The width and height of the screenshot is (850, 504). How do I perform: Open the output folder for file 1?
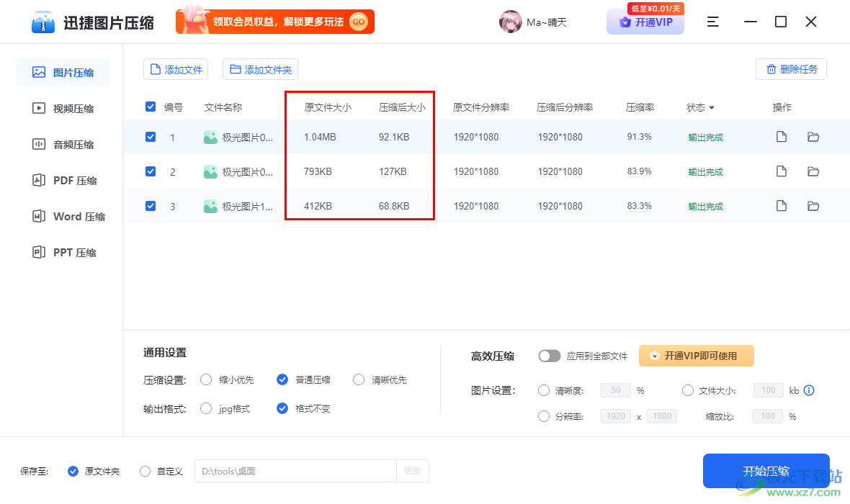(813, 137)
